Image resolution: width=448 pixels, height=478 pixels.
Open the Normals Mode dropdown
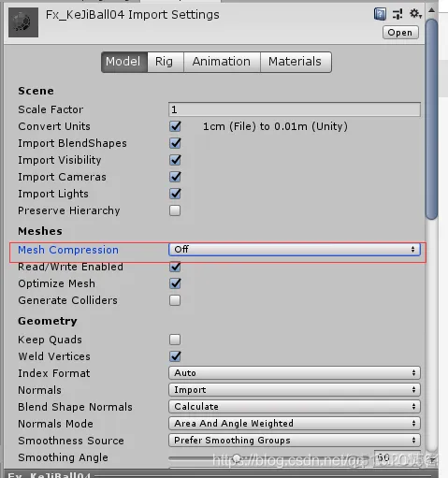coord(295,424)
